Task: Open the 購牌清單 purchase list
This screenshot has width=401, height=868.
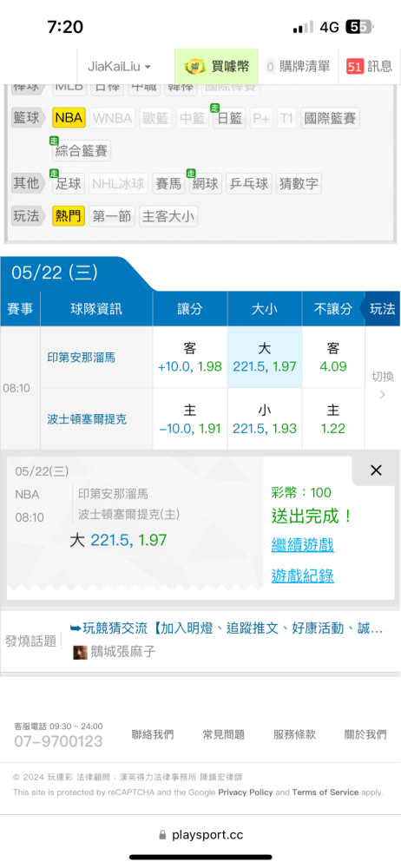Action: tap(298, 67)
